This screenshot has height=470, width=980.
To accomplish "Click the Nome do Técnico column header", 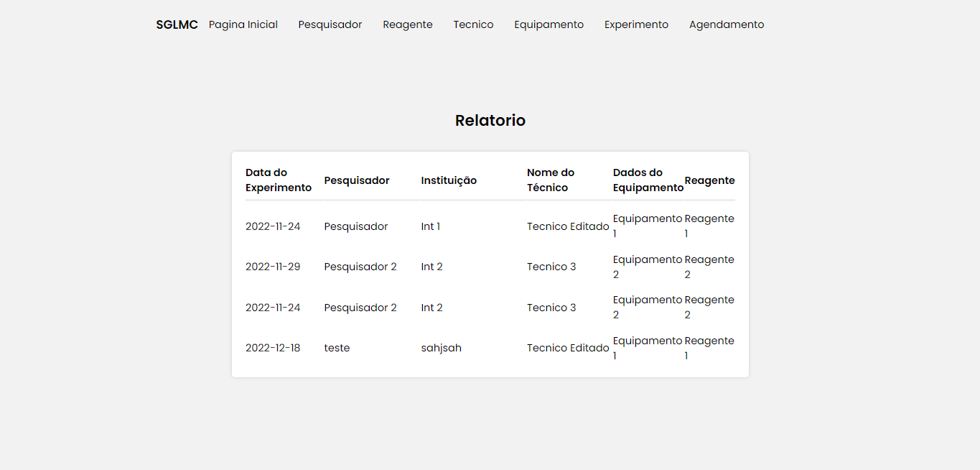I will [x=550, y=180].
